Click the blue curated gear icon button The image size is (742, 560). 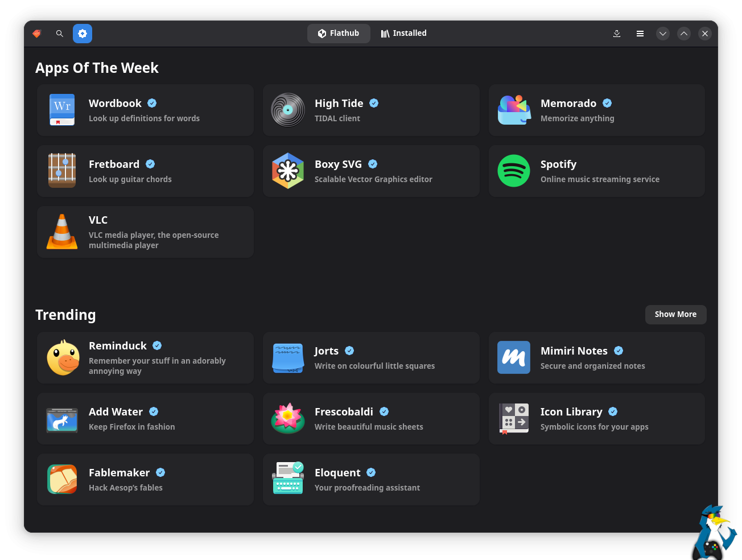[x=83, y=34]
